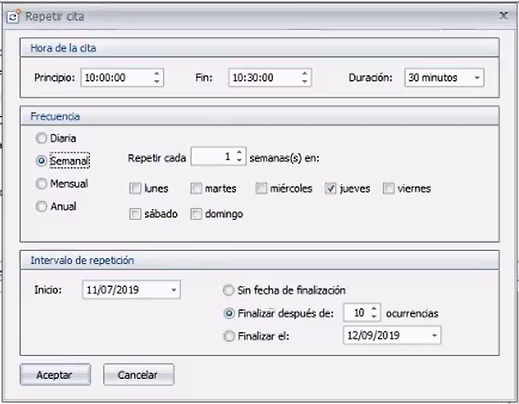This screenshot has width=519, height=404.
Task: Decrease Fin time with down arrow
Action: 304,81
